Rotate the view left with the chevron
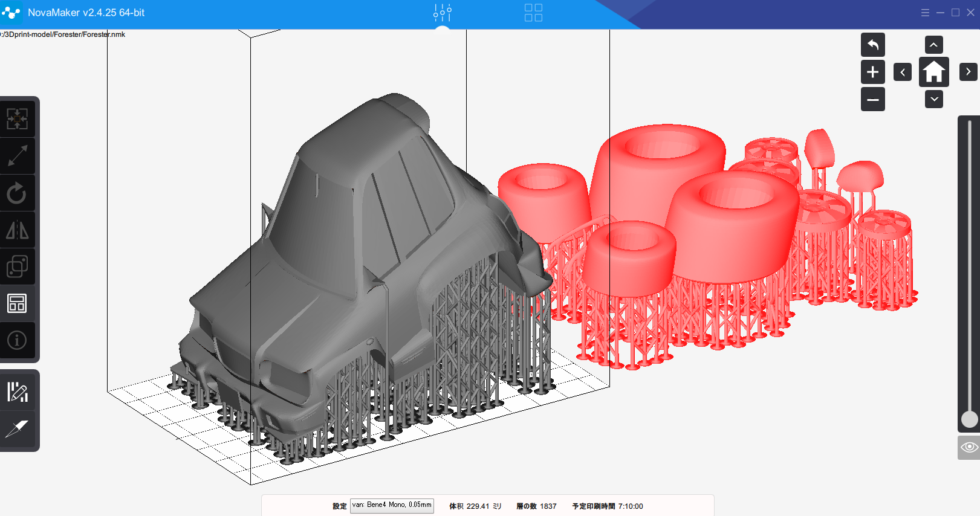This screenshot has height=516, width=980. click(902, 72)
